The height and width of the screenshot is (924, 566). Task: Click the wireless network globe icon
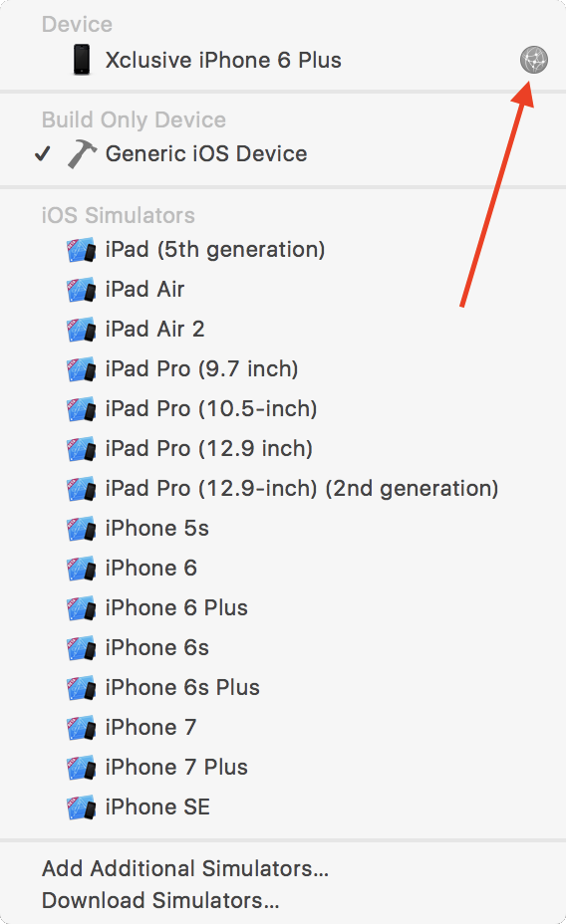pyautogui.click(x=533, y=60)
